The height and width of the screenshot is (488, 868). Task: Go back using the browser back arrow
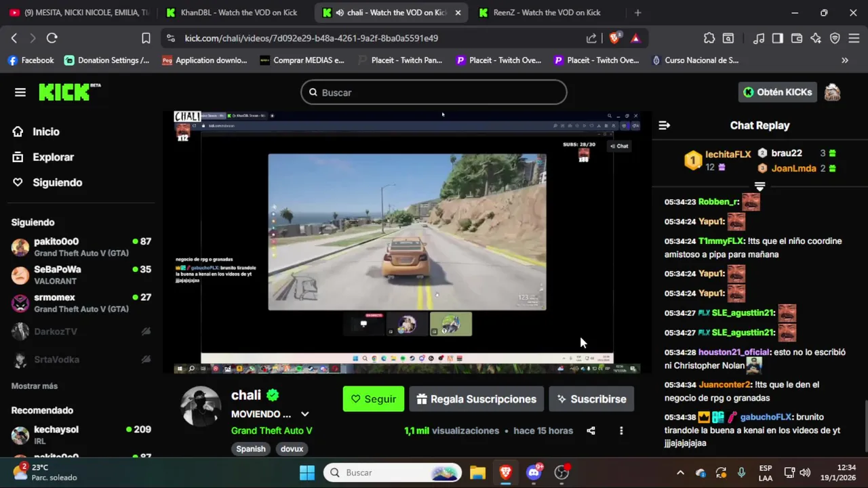click(14, 38)
